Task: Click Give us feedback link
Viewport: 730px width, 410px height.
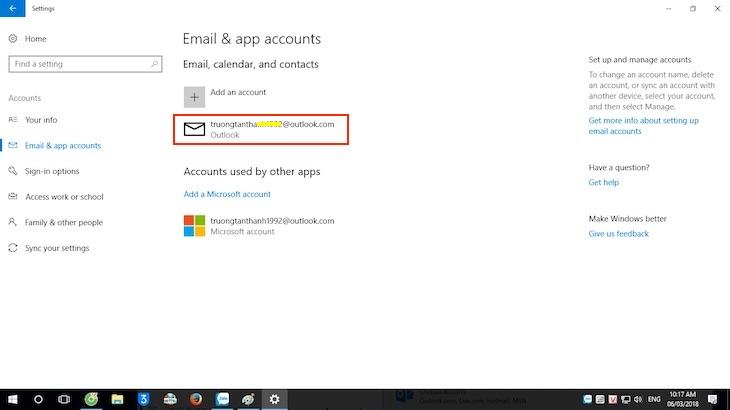Action: click(618, 234)
